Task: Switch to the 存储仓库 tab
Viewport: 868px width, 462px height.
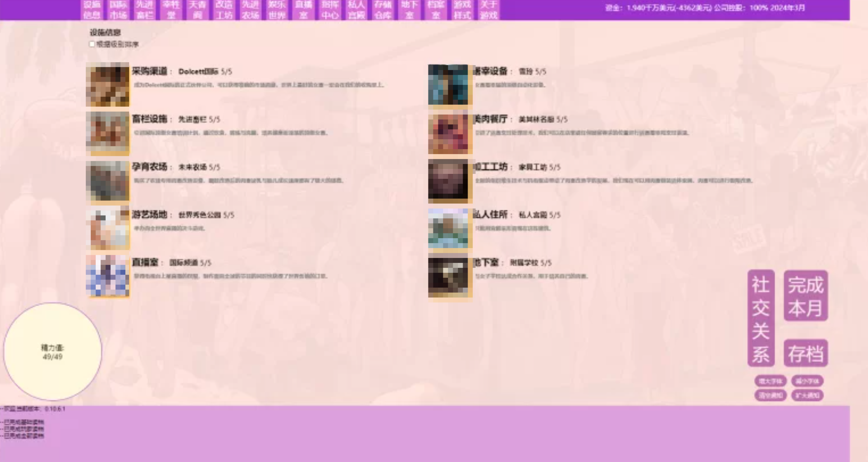Action: point(383,10)
